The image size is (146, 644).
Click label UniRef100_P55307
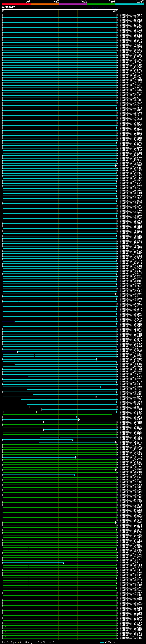(131, 216)
